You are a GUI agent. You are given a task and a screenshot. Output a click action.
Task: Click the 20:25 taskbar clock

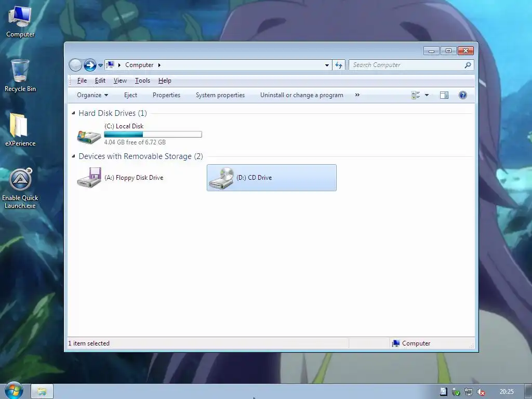[507, 392]
